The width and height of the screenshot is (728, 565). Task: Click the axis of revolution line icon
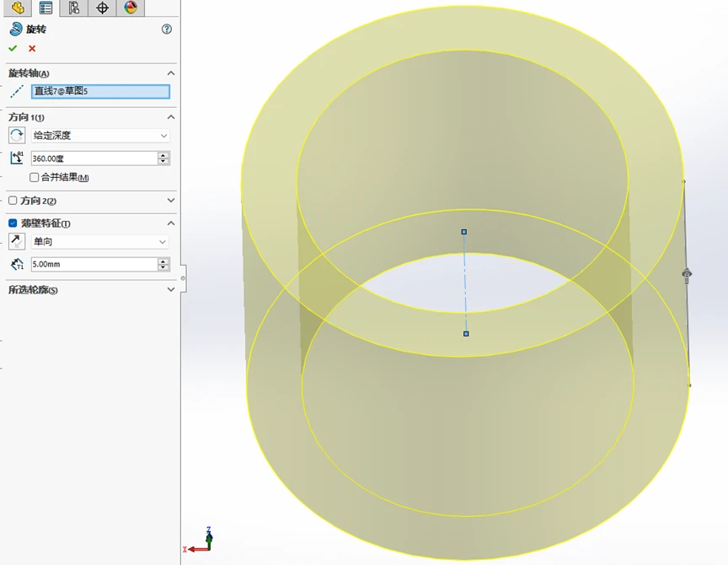pyautogui.click(x=17, y=91)
